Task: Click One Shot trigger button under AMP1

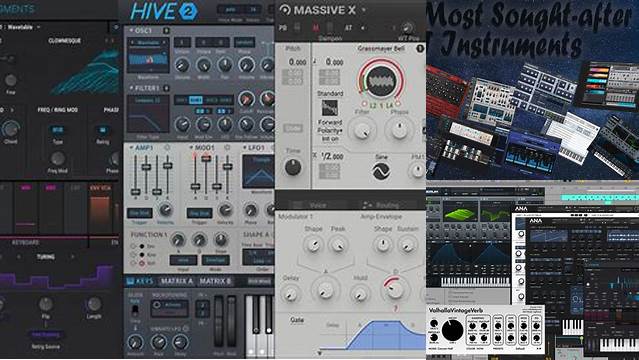Action: point(139,213)
